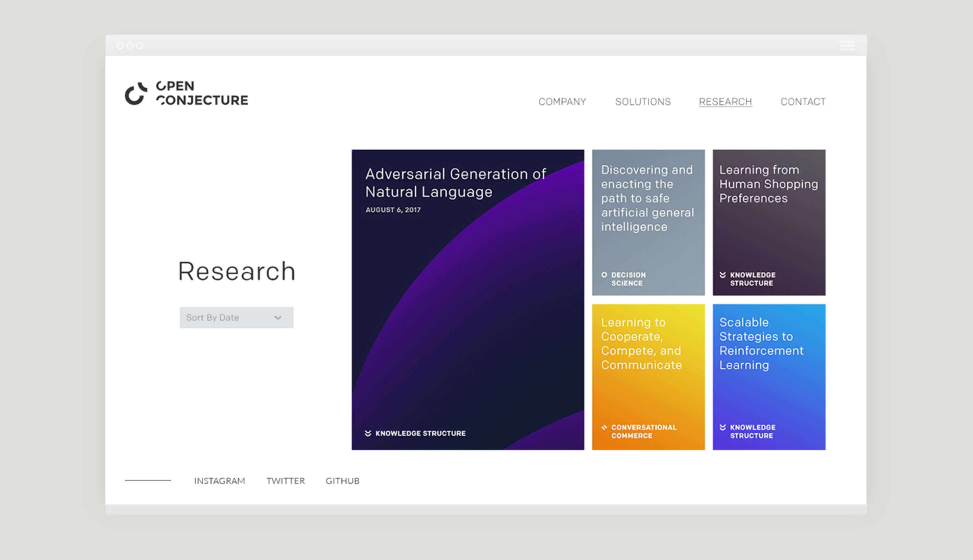
Task: Open the Sort By Date dropdown
Action: (x=236, y=317)
